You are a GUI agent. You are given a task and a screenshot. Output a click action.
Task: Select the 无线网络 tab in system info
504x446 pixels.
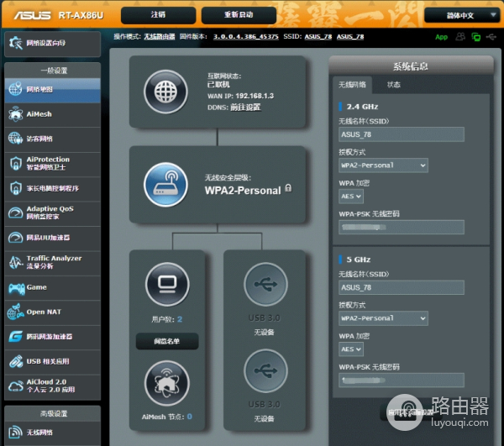tap(353, 85)
